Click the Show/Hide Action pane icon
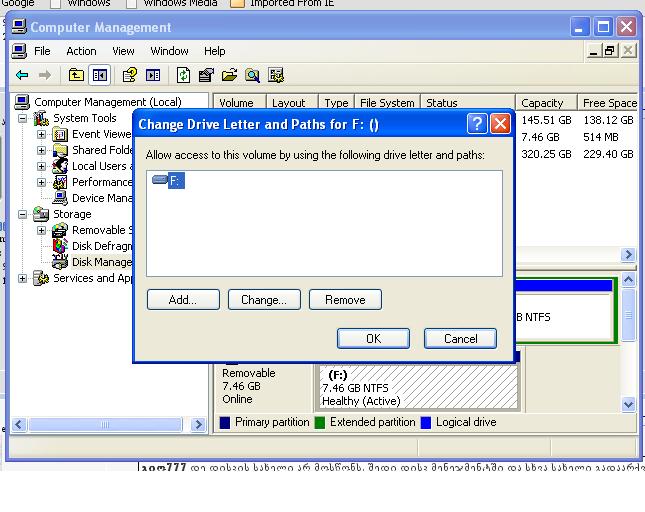The width and height of the screenshot is (645, 512). pyautogui.click(x=153, y=75)
